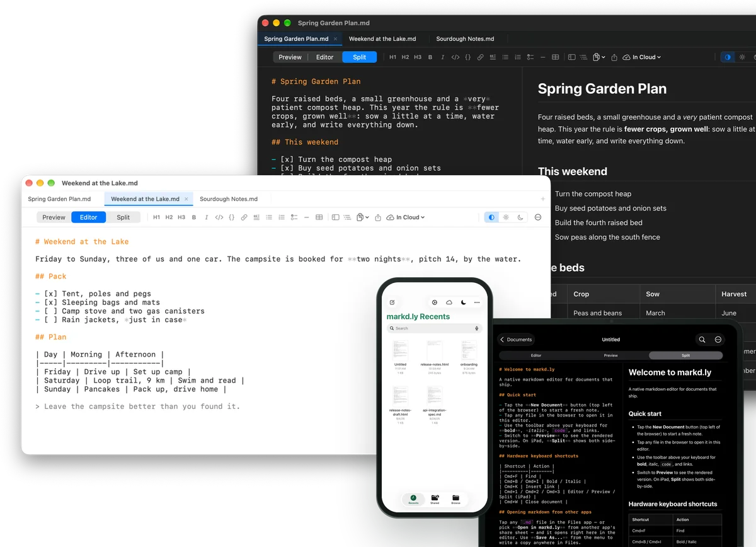
Task: Select auto appearance mode in Spring Garden Plan window
Action: pyautogui.click(x=728, y=57)
